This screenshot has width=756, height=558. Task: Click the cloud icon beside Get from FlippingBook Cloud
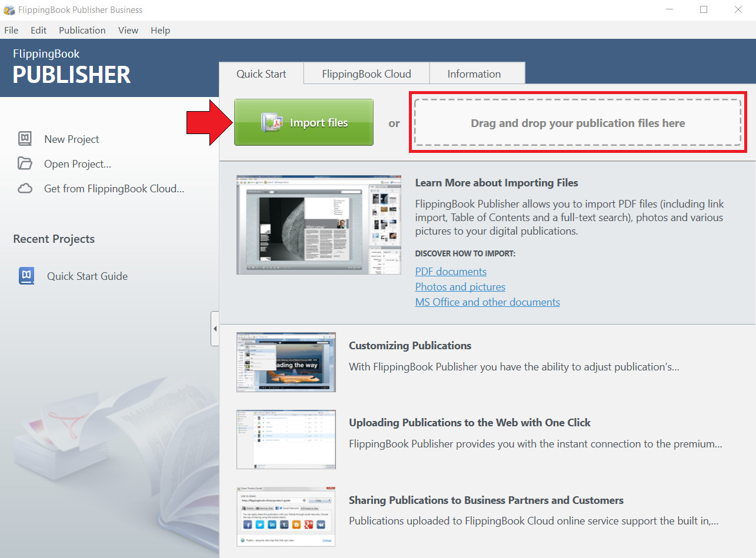(x=25, y=189)
